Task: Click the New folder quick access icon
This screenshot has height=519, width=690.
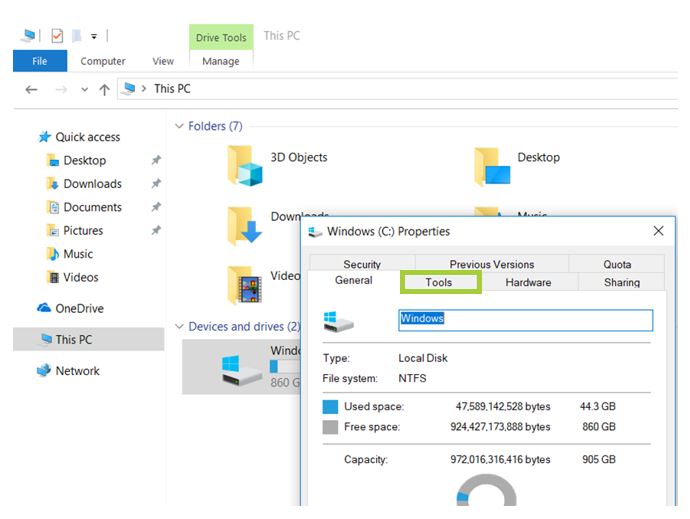Action: pyautogui.click(x=77, y=36)
